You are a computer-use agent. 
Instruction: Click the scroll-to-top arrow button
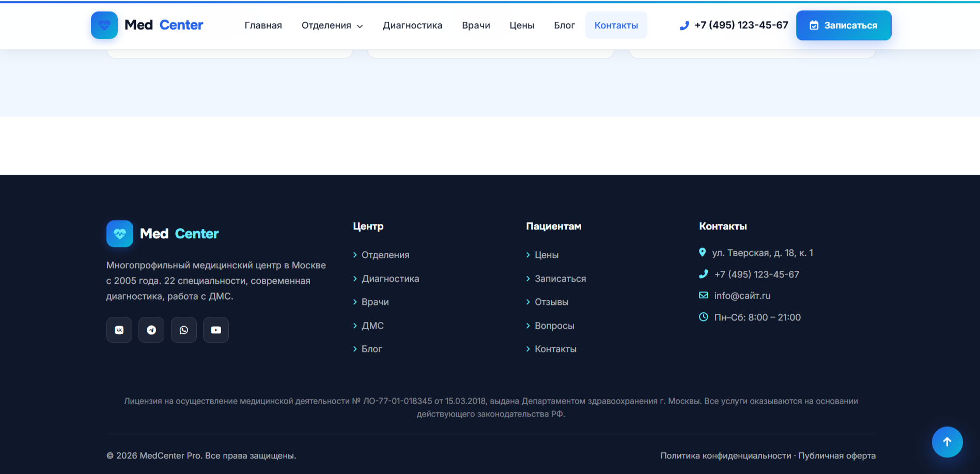[947, 442]
